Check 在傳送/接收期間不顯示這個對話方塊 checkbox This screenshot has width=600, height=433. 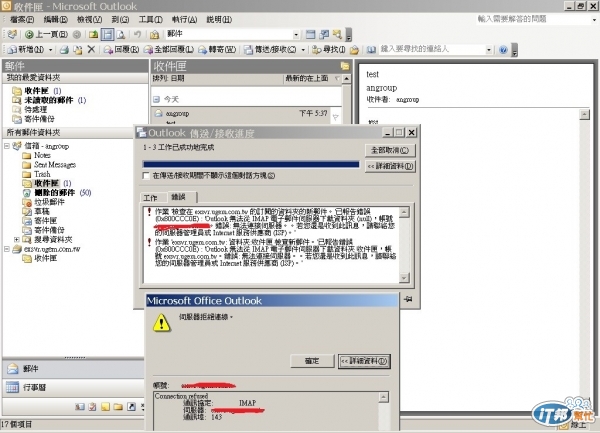146,176
